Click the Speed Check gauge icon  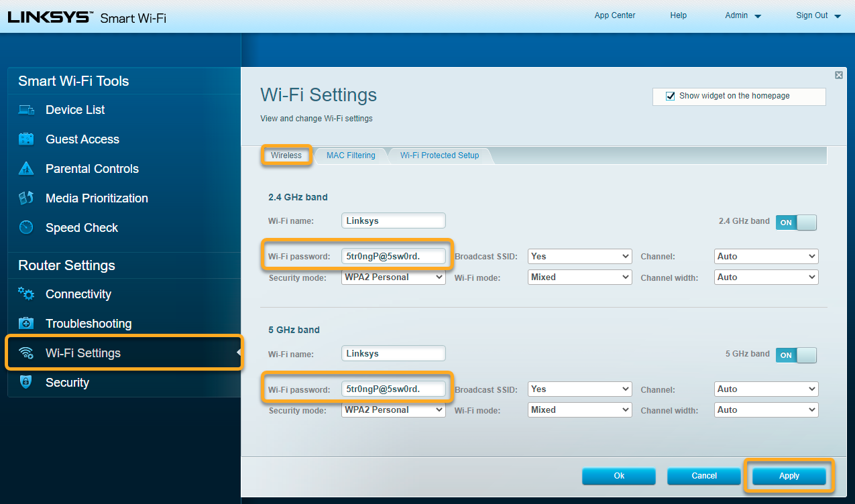[26, 228]
